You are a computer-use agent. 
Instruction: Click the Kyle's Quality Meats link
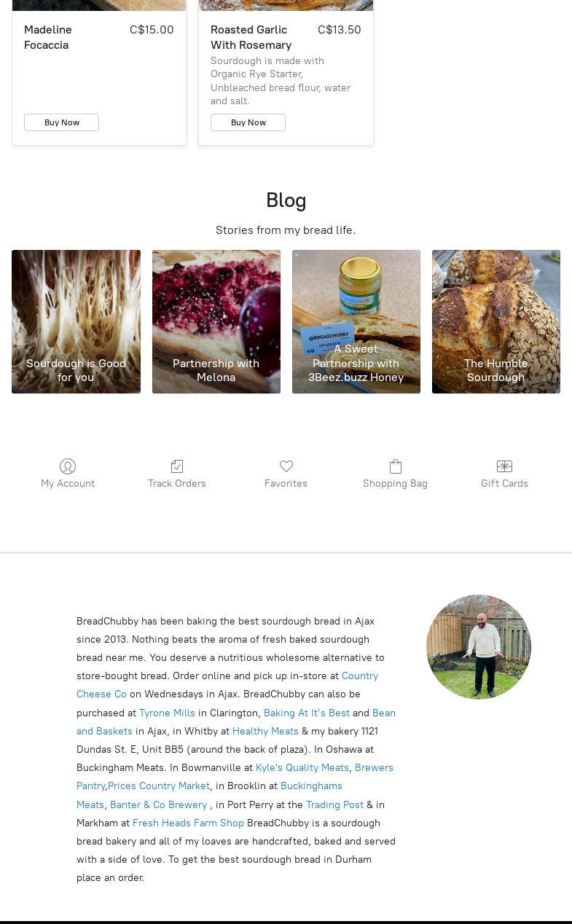pyautogui.click(x=302, y=767)
